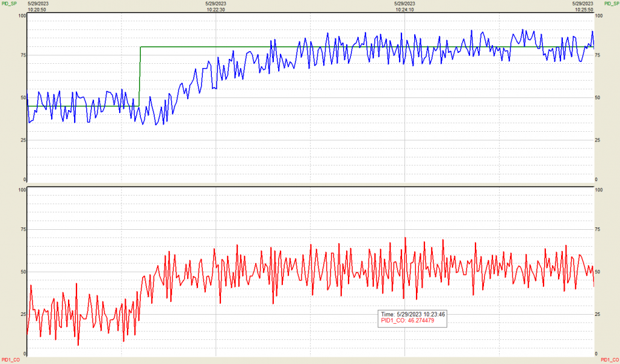Select the 25 label on upper chart right axis
Viewport: 620px width, 364px height.
click(599, 140)
